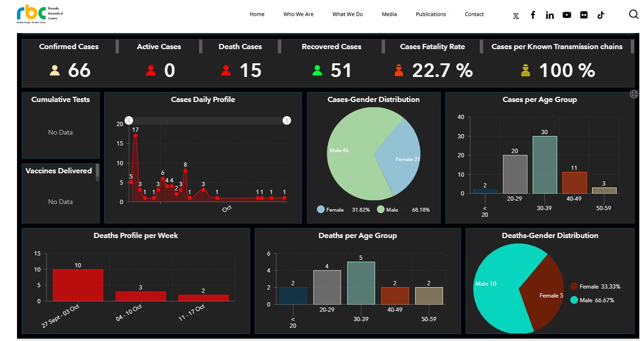Go to the Publications page
The width and height of the screenshot is (644, 341).
click(x=430, y=14)
